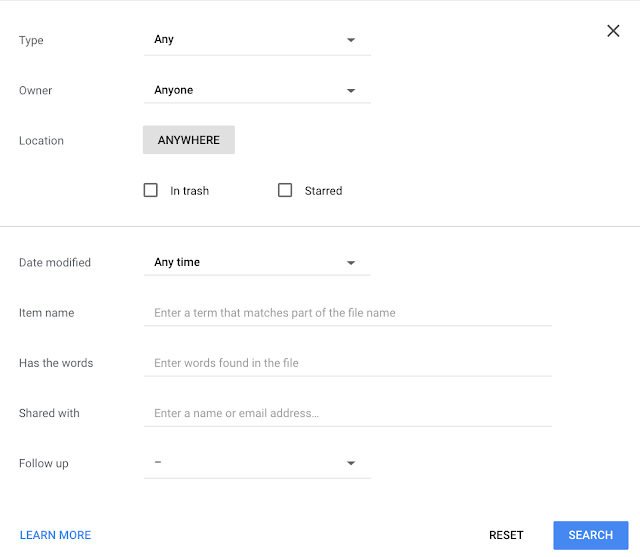Click the Starred label text
This screenshot has width=640, height=557.
(323, 191)
